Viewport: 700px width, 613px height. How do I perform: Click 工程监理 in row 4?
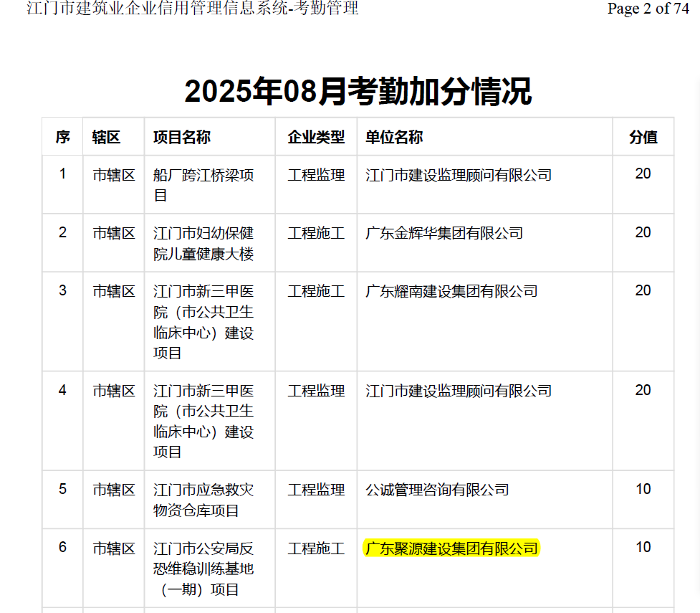(x=316, y=391)
